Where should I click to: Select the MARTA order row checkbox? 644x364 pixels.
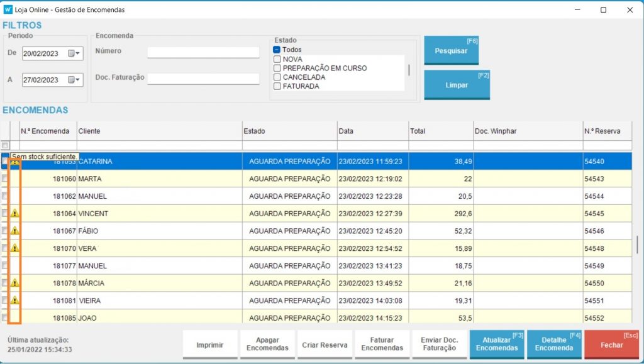tap(5, 179)
